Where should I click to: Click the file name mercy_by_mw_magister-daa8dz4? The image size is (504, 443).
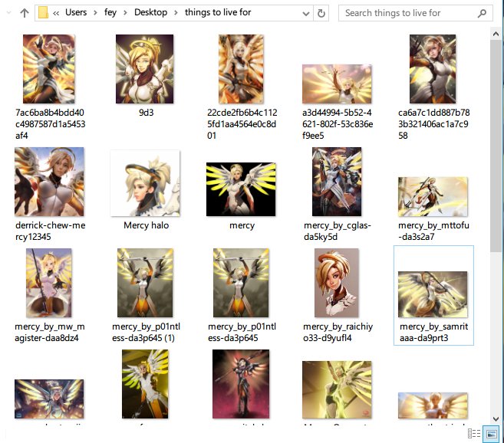click(50, 332)
